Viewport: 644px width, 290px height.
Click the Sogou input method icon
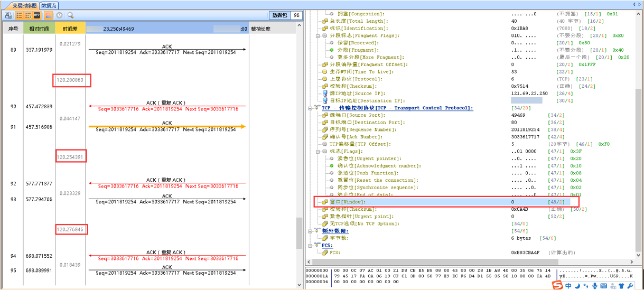click(557, 285)
